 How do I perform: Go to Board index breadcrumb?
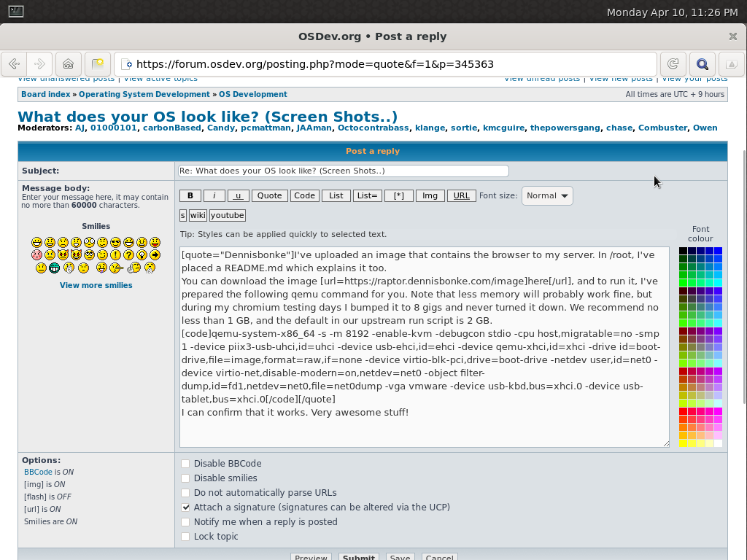pos(46,94)
